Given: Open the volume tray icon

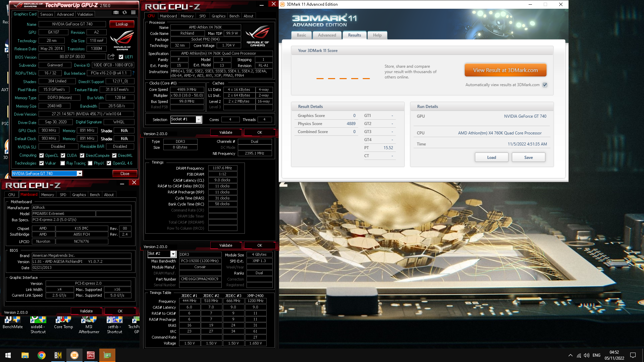Looking at the screenshot, I should (587, 355).
